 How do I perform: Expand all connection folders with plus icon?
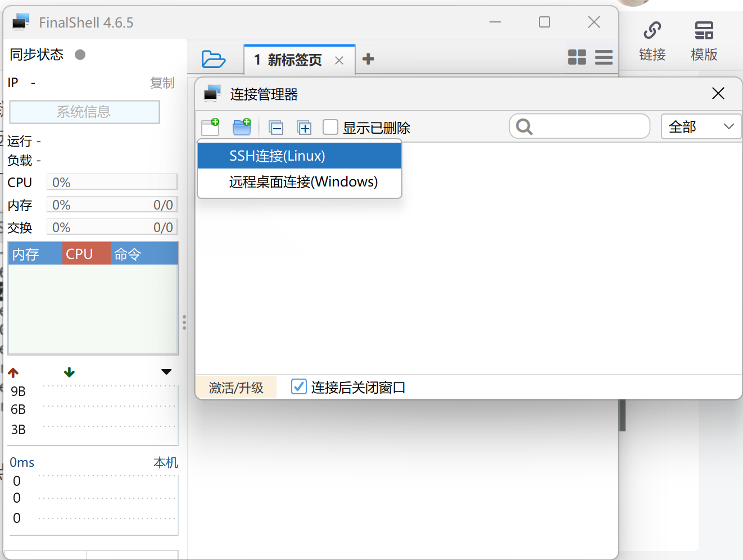[304, 128]
